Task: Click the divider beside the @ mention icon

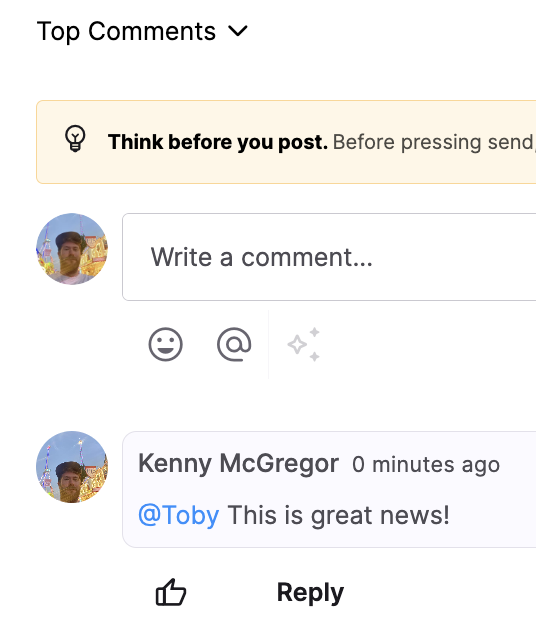Action: point(268,344)
